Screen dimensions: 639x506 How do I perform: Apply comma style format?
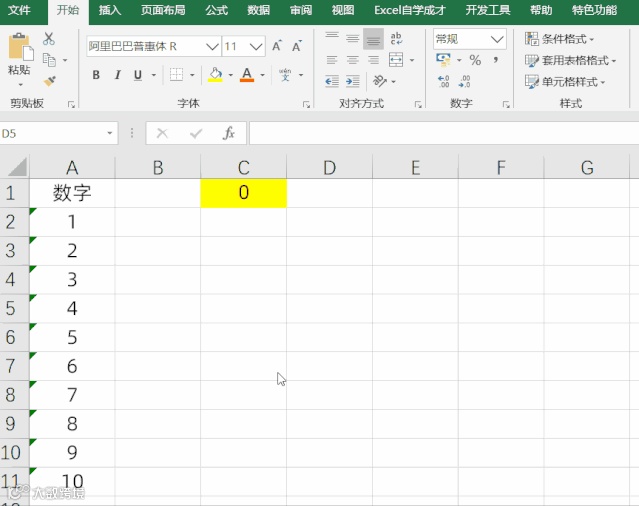(x=496, y=60)
